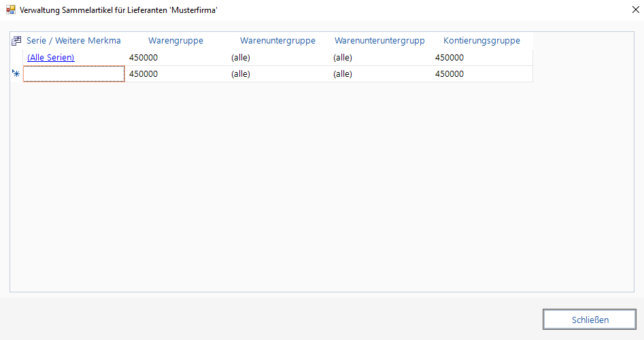Open the '(Alle Serien)' link
644x340 pixels.
click(x=50, y=58)
